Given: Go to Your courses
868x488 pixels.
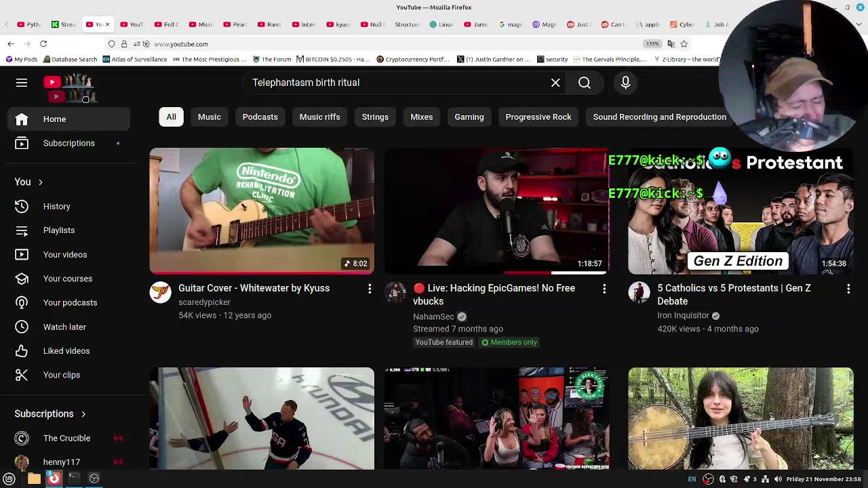Looking at the screenshot, I should [x=68, y=279].
